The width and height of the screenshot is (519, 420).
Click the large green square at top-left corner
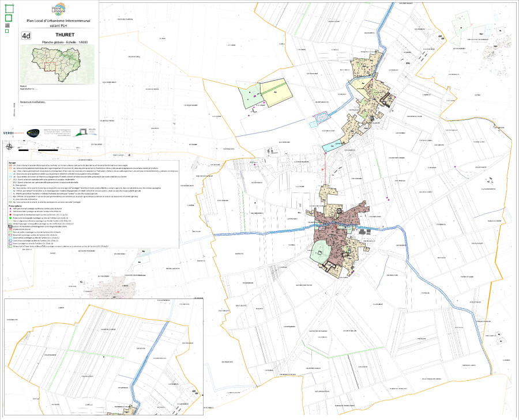point(8,6)
